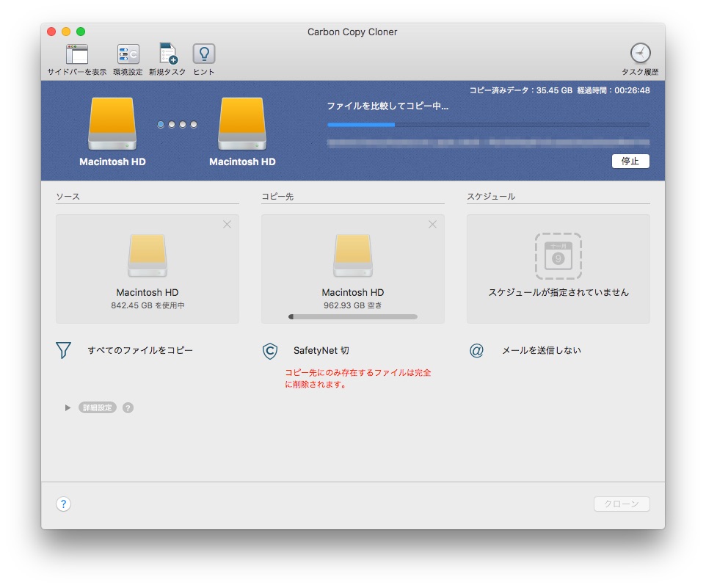706x588 pixels.
Task: Click the コピー済みデータ 35.45 GB text
Action: 521,90
